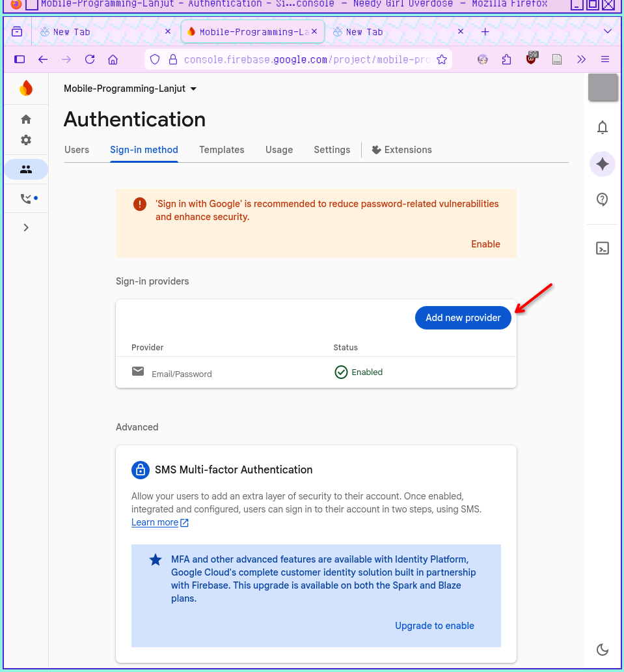The height and width of the screenshot is (672, 624).
Task: Click the Firebase flame logo
Action: tap(26, 88)
